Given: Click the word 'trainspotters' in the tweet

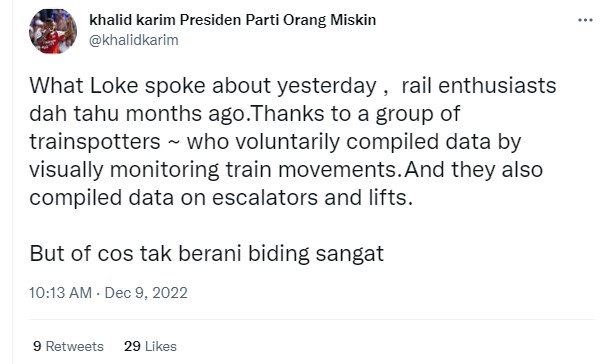Looking at the screenshot, I should (x=95, y=142).
